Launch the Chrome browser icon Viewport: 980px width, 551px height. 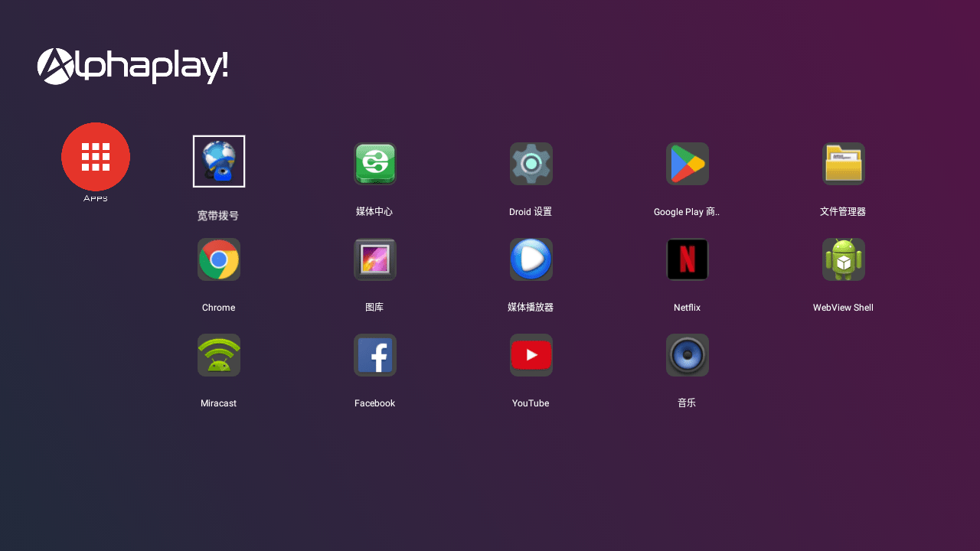click(x=219, y=259)
